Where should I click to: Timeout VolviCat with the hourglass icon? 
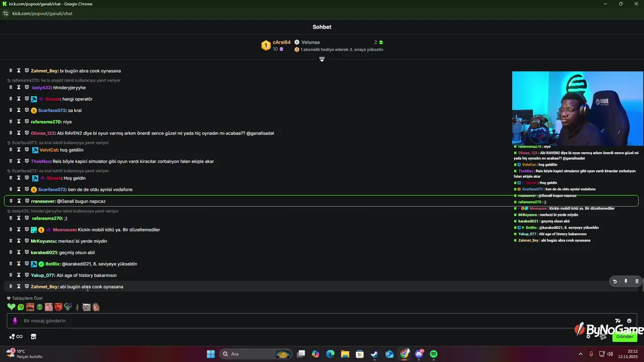click(19, 150)
